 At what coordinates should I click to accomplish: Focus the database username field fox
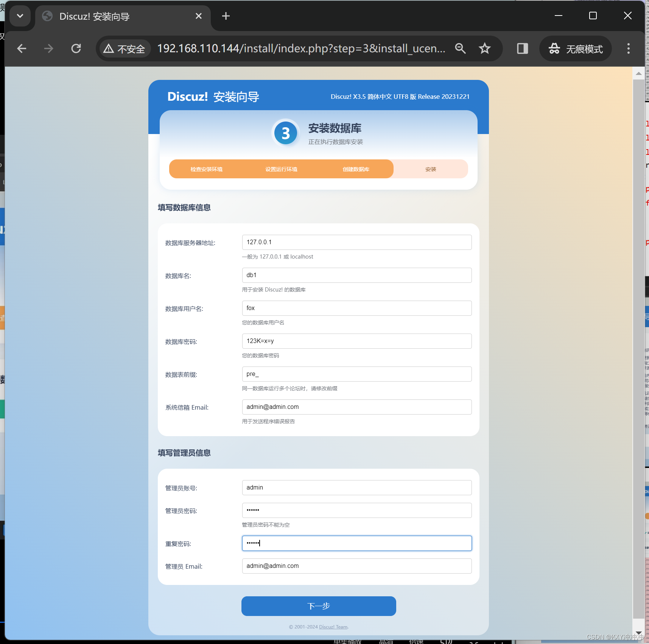coord(357,308)
